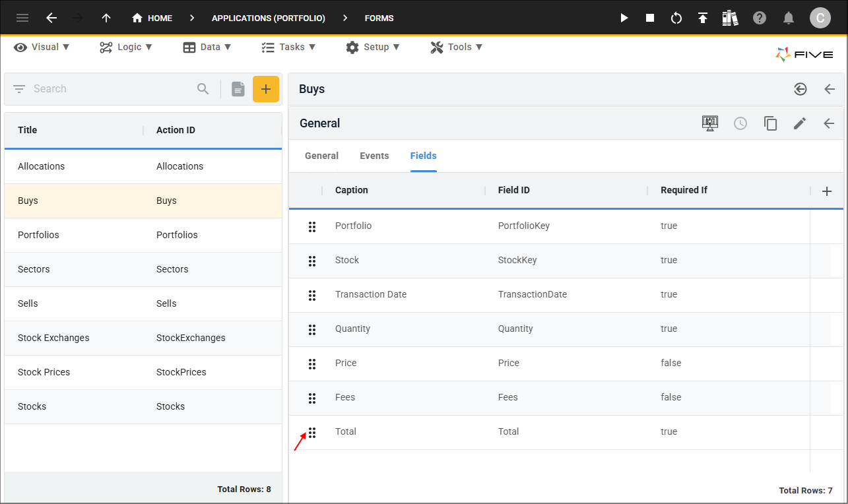Image resolution: width=848 pixels, height=504 pixels.
Task: Click the drag handle of Transaction Date row
Action: [312, 296]
